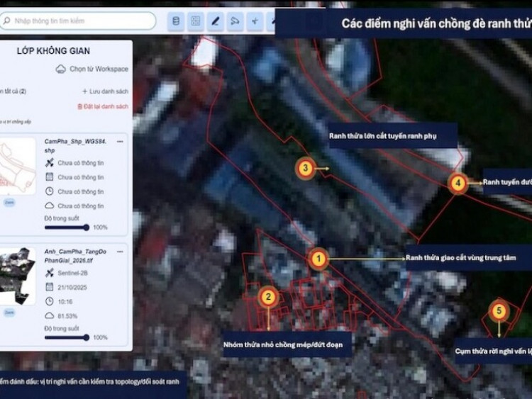Viewport: 532px width, 399px height.
Task: Open three-dot menu for Anh_CamPha_TangDoPhanGiai_2026.tif layer
Action: (x=120, y=252)
